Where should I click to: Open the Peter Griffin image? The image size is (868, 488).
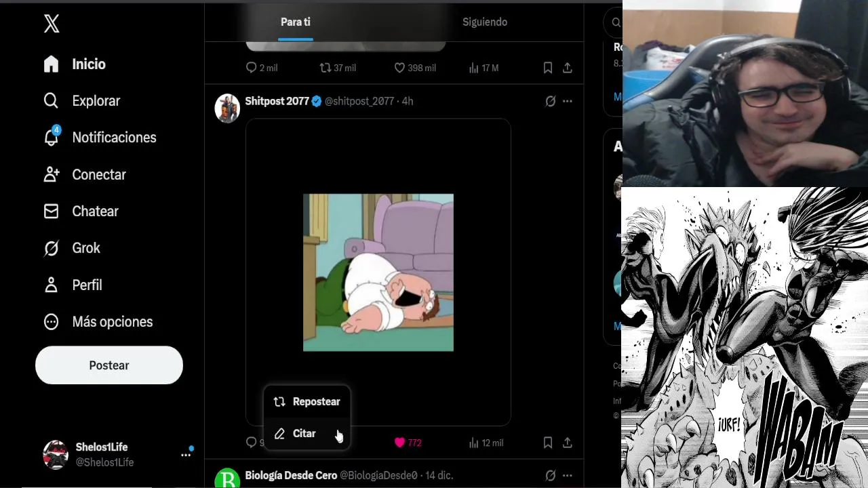pyautogui.click(x=378, y=272)
